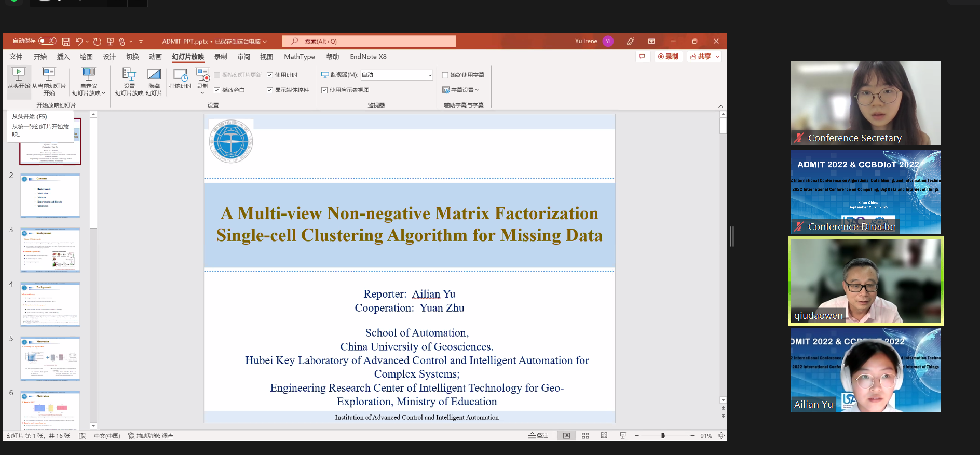This screenshot has height=455, width=980.
Task: Open Reading View from status bar
Action: click(604, 436)
